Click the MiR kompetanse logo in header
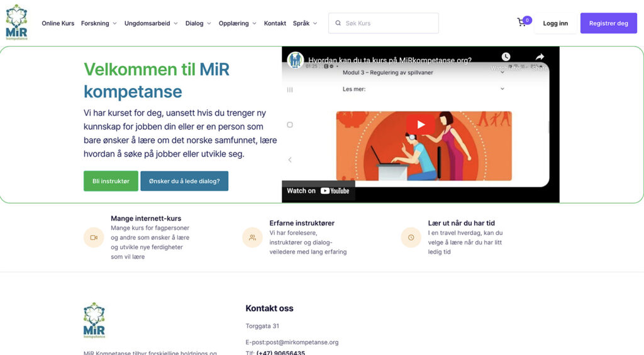Image resolution: width=644 pixels, height=355 pixels. coord(17,23)
